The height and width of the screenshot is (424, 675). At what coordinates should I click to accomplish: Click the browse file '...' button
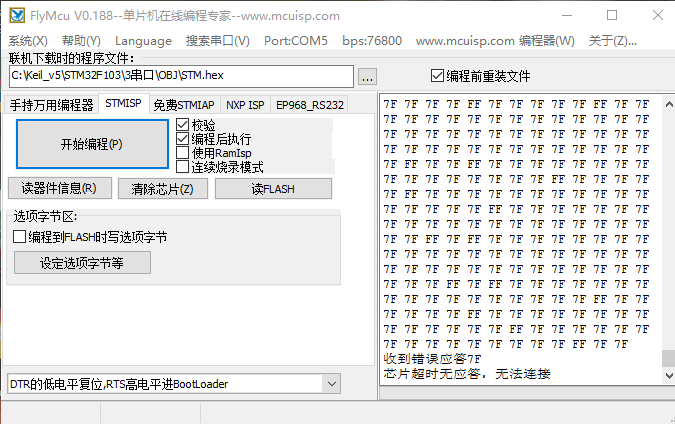[367, 77]
